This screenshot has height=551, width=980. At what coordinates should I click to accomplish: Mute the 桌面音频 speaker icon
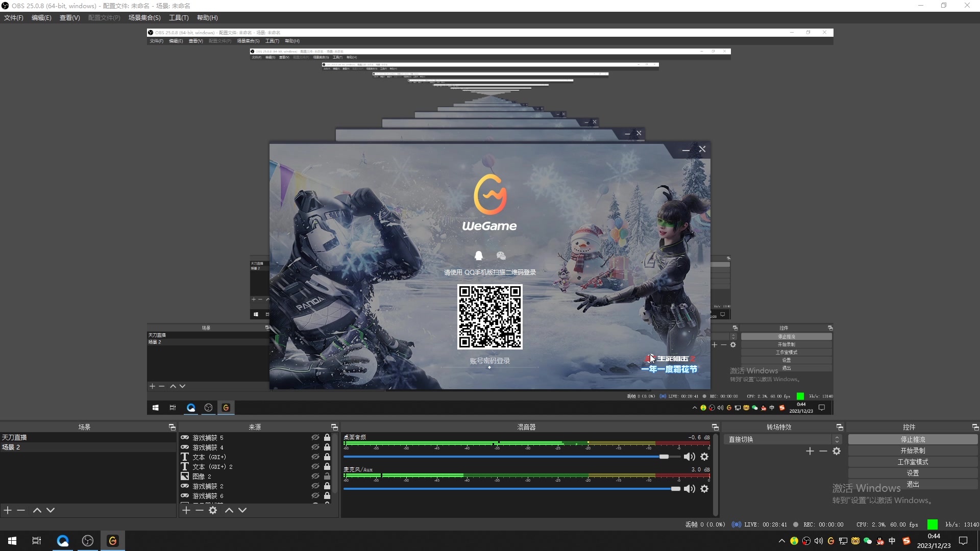pos(689,457)
